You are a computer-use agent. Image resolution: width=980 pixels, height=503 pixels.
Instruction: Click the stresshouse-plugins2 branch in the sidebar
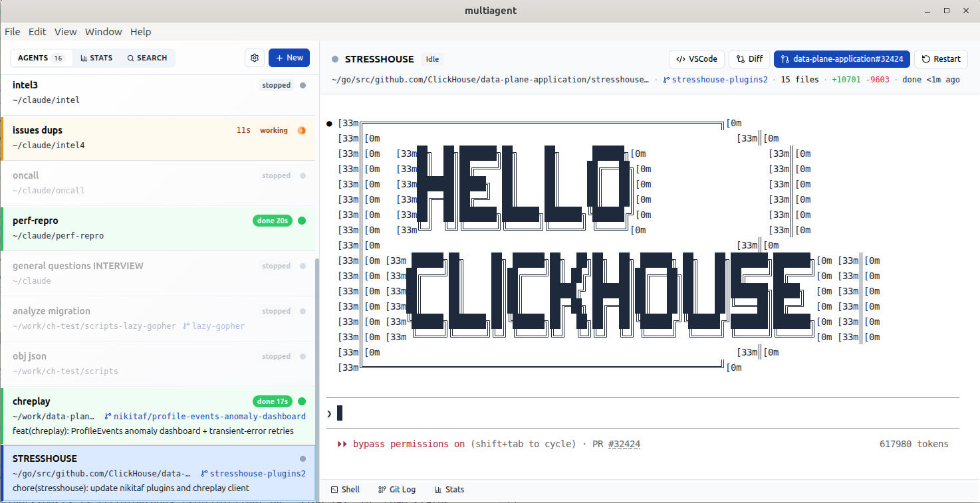[x=253, y=474]
